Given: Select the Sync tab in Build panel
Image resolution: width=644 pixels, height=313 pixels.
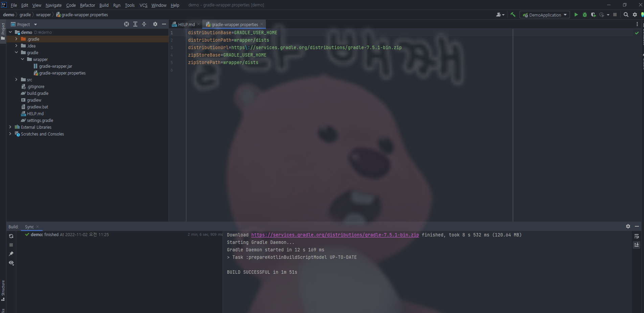Looking at the screenshot, I should 29,227.
